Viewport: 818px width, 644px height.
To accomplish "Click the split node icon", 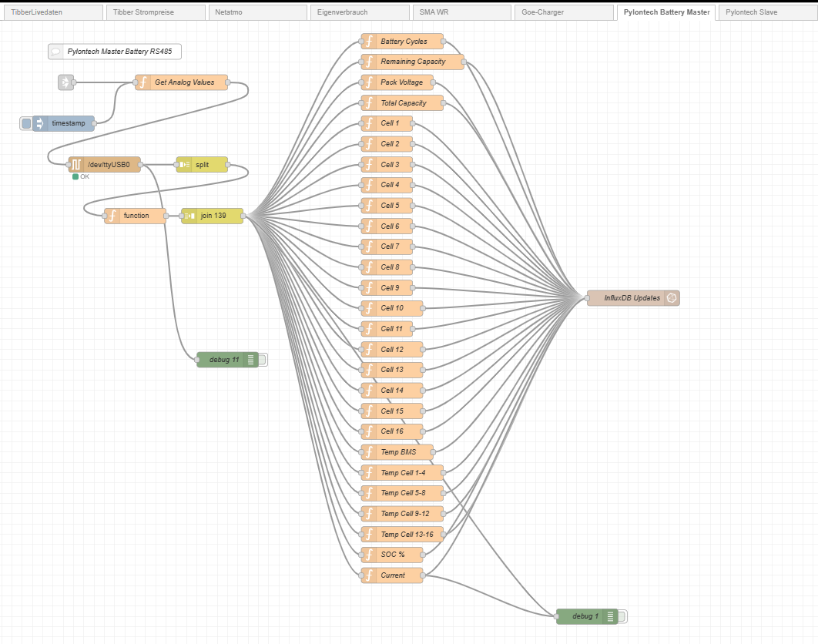I will [x=184, y=165].
